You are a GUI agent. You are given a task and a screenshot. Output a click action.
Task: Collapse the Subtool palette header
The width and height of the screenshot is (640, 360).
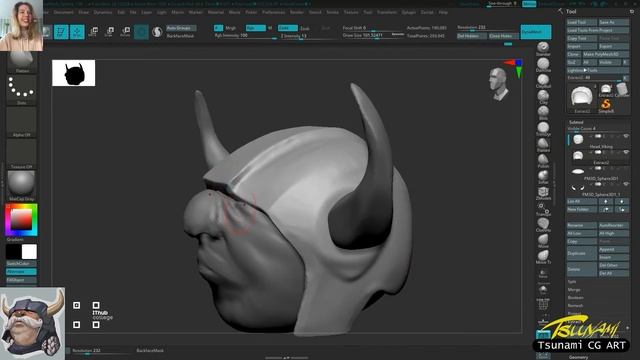576,122
